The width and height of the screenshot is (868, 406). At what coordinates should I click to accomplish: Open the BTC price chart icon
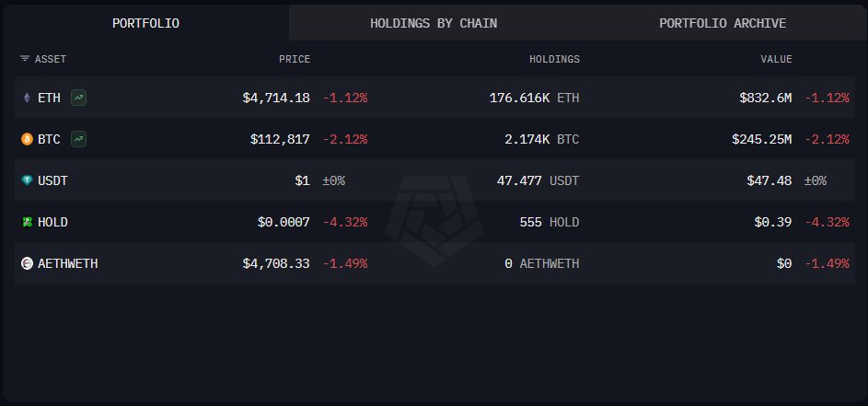click(79, 139)
